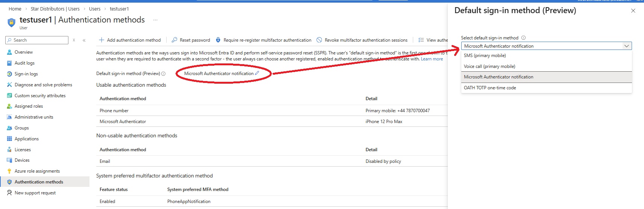Close the Default sign-in method panel

633,11
